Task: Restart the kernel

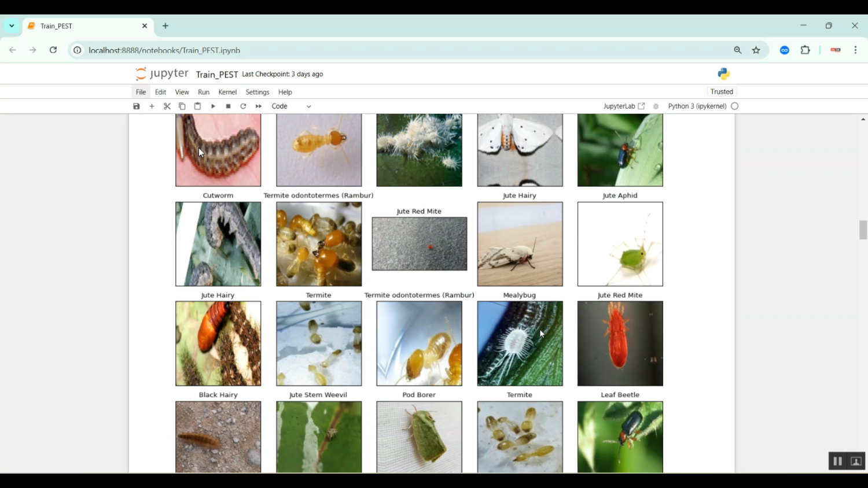Action: tap(243, 106)
